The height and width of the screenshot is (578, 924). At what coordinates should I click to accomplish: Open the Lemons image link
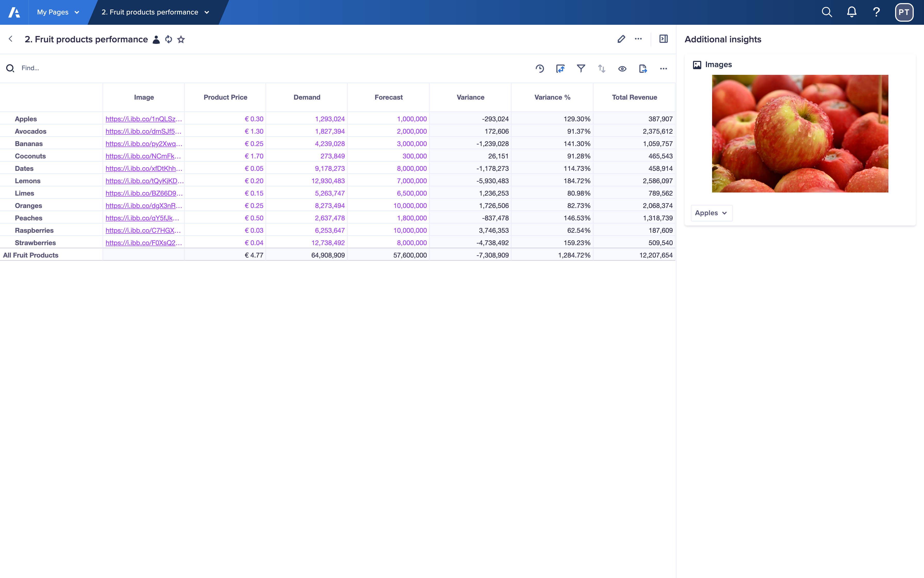[x=144, y=181]
